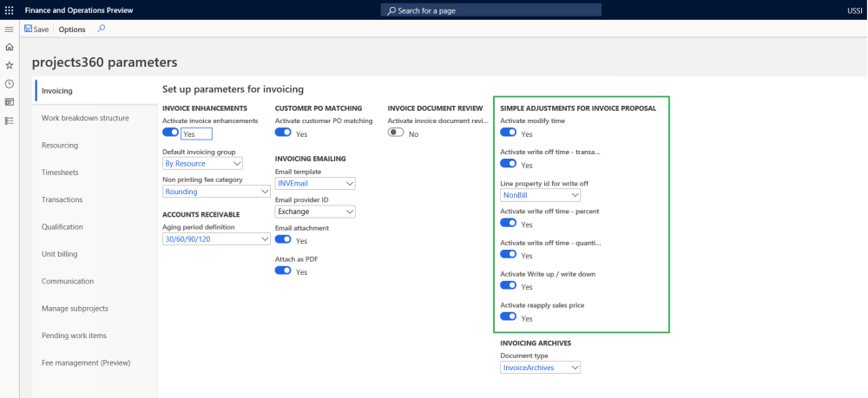Screen dimensions: 868x398
Task: Turn off Activate modify time toggle
Action: tap(509, 133)
